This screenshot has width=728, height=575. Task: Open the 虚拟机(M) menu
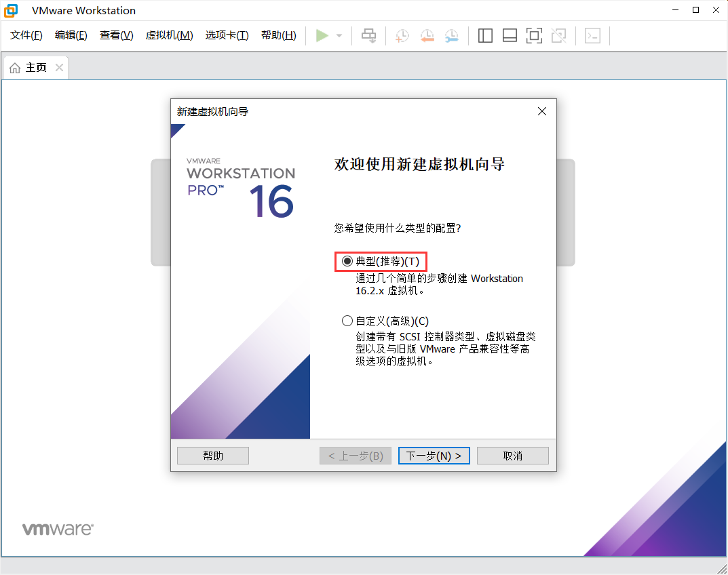[x=169, y=35]
